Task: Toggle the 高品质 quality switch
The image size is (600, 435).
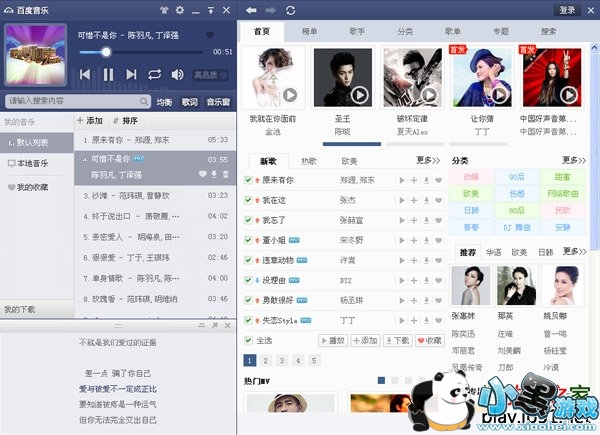Action: (210, 75)
